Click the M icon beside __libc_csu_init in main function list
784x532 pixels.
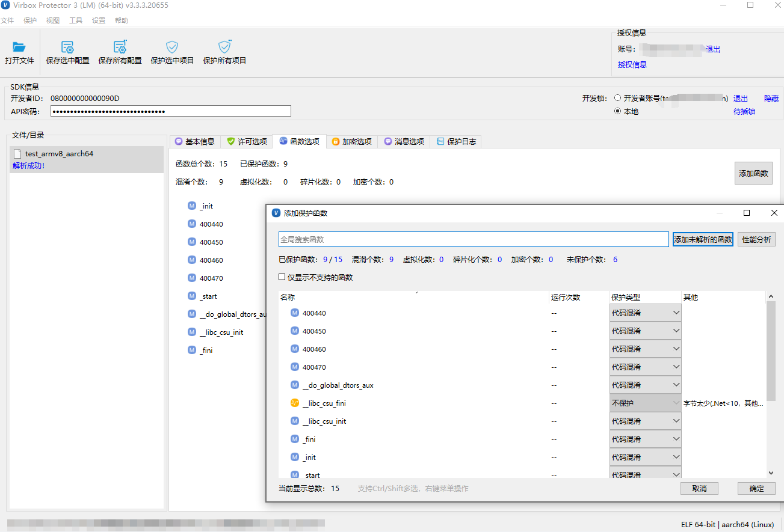click(192, 332)
